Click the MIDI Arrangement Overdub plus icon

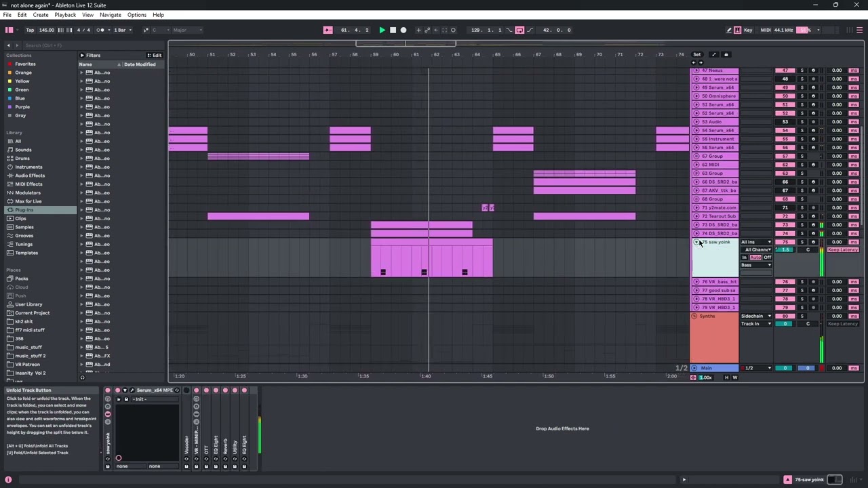pos(418,30)
